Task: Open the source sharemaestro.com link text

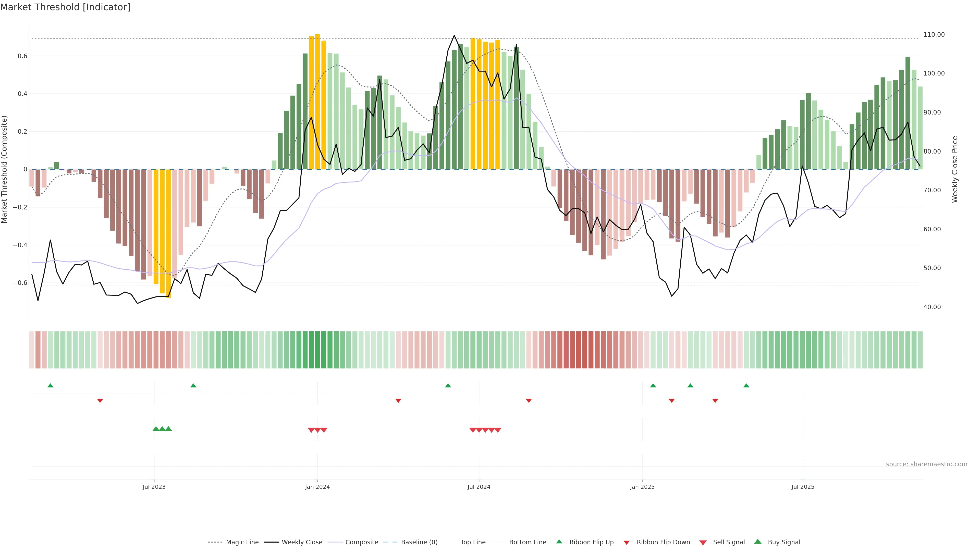Action: 926,464
